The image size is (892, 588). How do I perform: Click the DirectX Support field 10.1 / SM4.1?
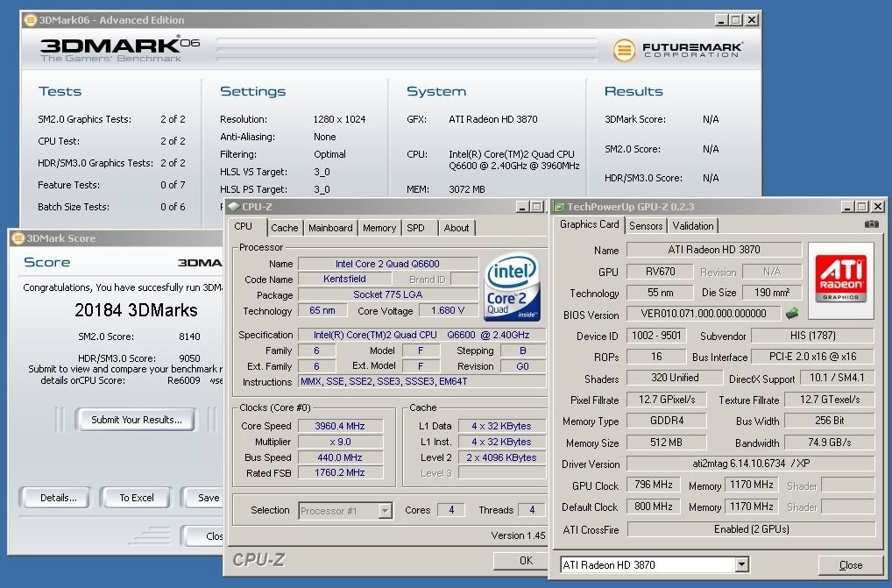838,378
